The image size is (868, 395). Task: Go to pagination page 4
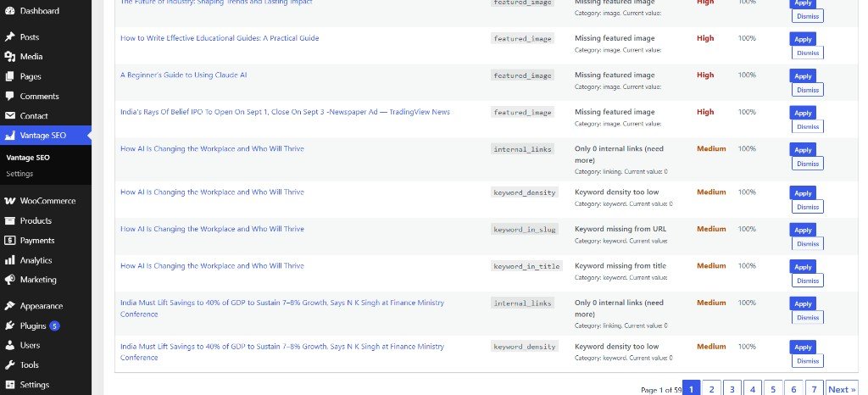click(753, 389)
